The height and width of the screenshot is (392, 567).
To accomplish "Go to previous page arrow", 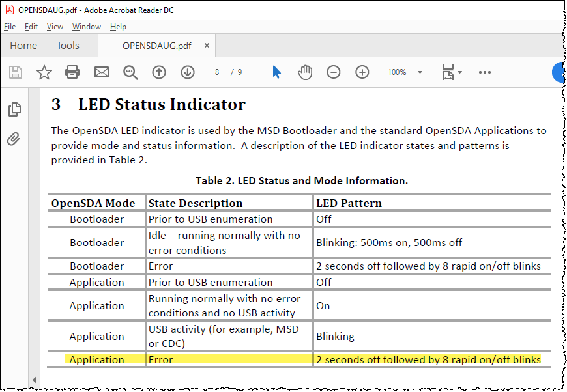I will point(159,72).
